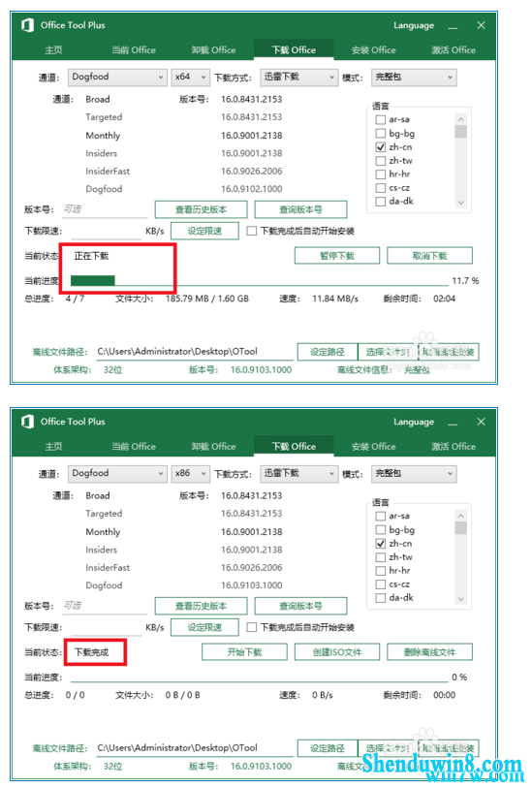Tick hr-hr language in the x86 window

pyautogui.click(x=380, y=570)
